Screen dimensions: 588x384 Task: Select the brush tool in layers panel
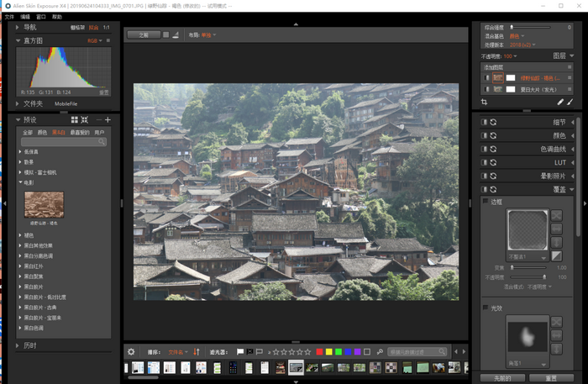pyautogui.click(x=570, y=102)
